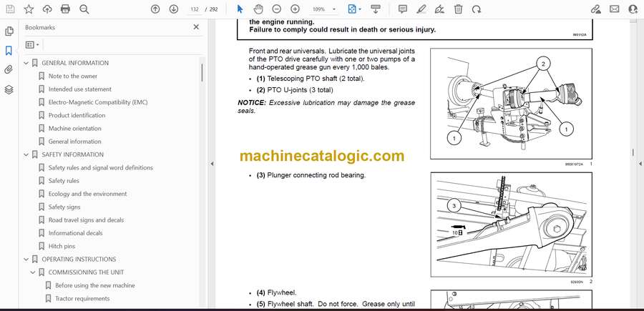Toggle the page thumbnails panel icon

click(9, 31)
